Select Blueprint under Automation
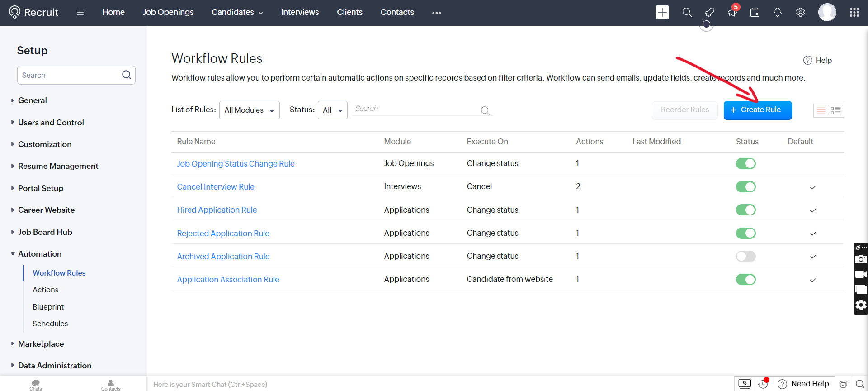 tap(48, 307)
